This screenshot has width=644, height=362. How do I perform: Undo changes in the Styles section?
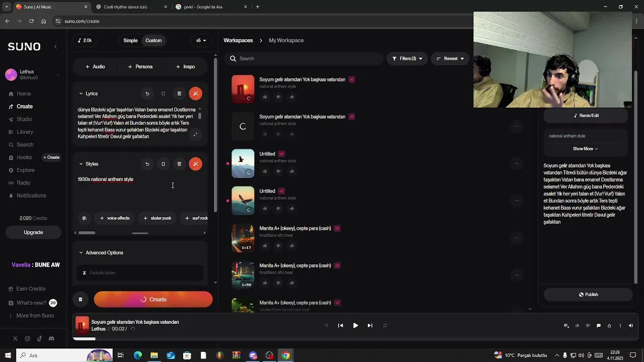(147, 164)
